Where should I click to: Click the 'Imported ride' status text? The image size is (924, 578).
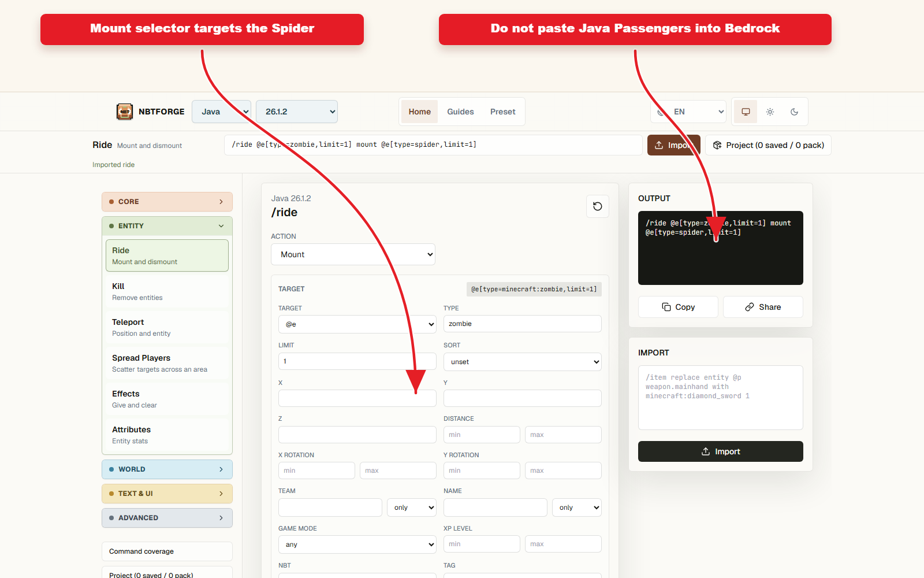coord(113,165)
